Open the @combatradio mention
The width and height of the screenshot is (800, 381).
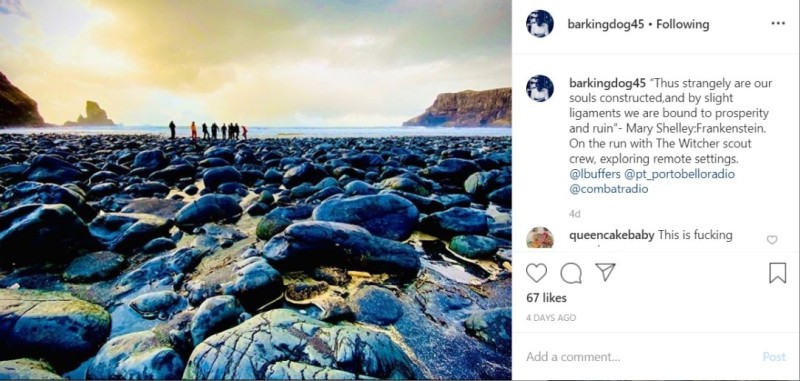pyautogui.click(x=605, y=189)
